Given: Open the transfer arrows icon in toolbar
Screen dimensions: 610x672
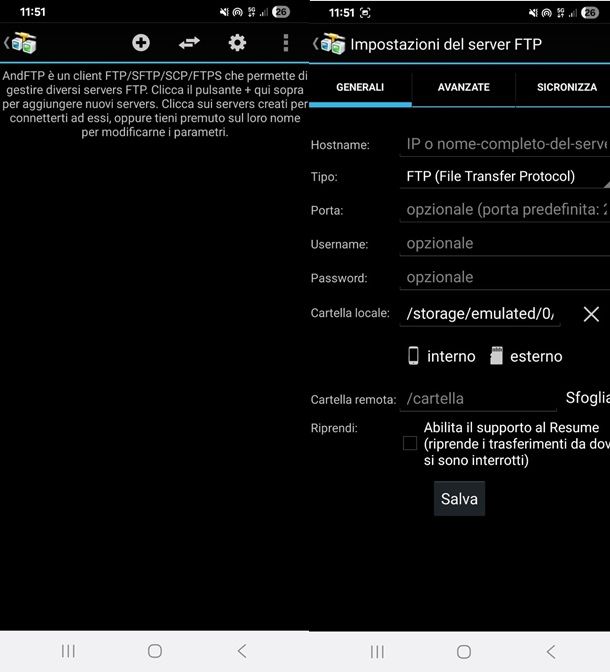Looking at the screenshot, I should 189,43.
